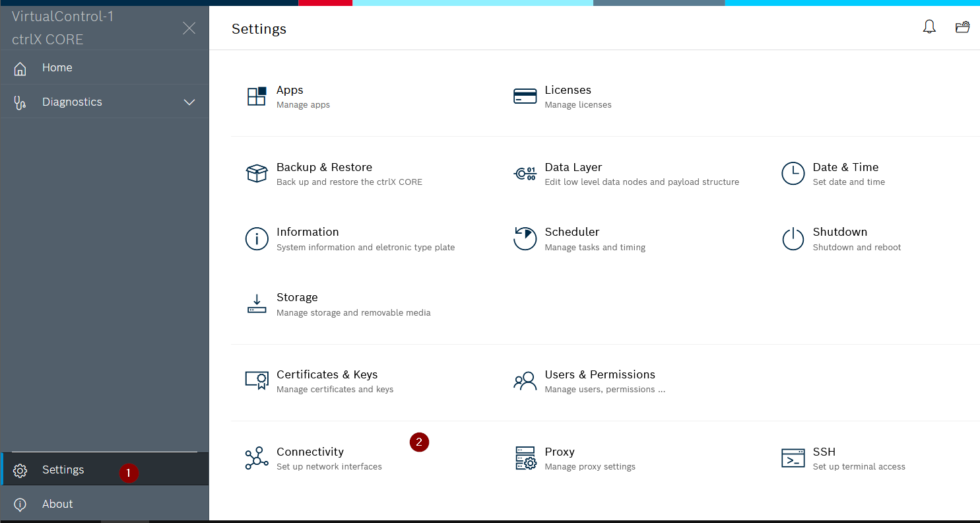
Task: Select Settings in the sidebar menu
Action: [x=104, y=470]
